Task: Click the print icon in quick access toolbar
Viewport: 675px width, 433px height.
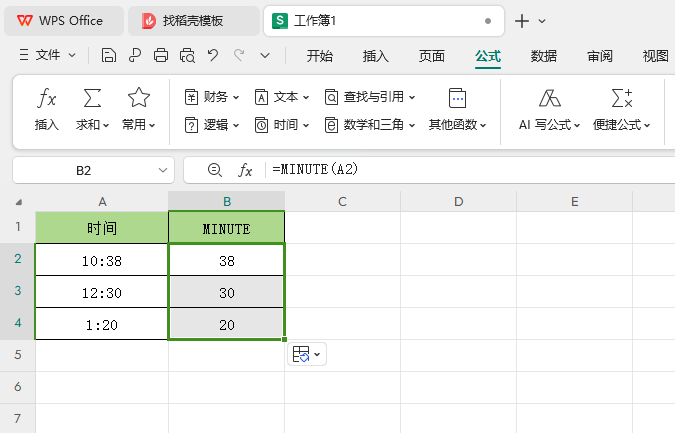Action: tap(161, 56)
